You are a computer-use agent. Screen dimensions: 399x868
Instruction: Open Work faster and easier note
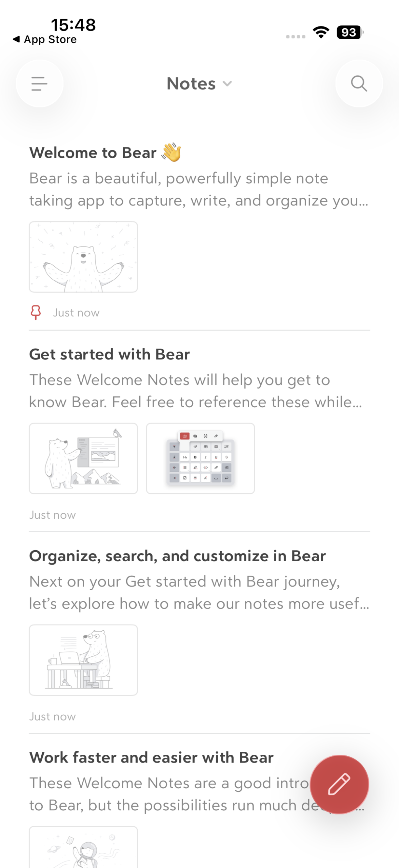click(x=151, y=757)
